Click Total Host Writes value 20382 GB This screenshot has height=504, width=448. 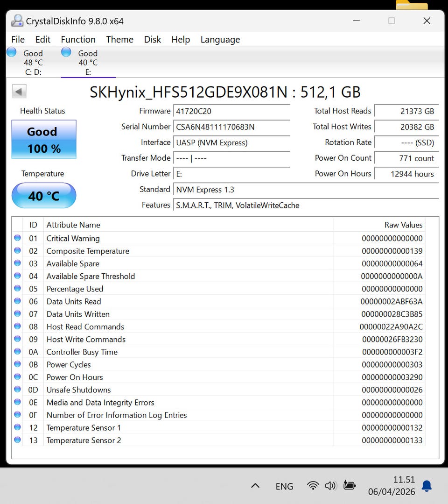click(x=406, y=127)
